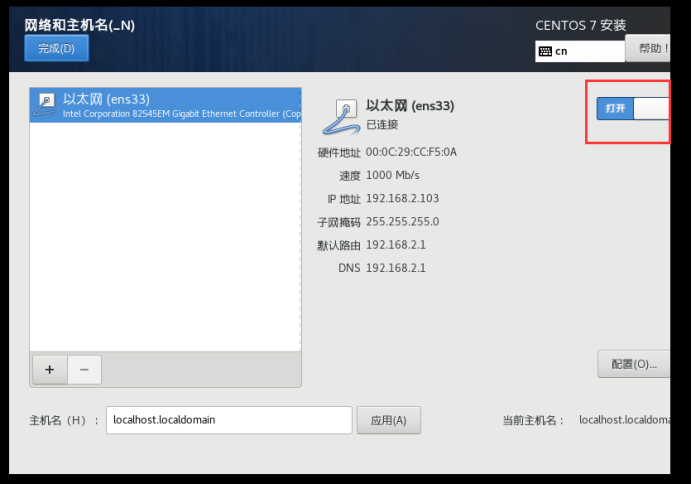Click the 已连接 connection status text
The width and height of the screenshot is (692, 484).
tap(382, 125)
